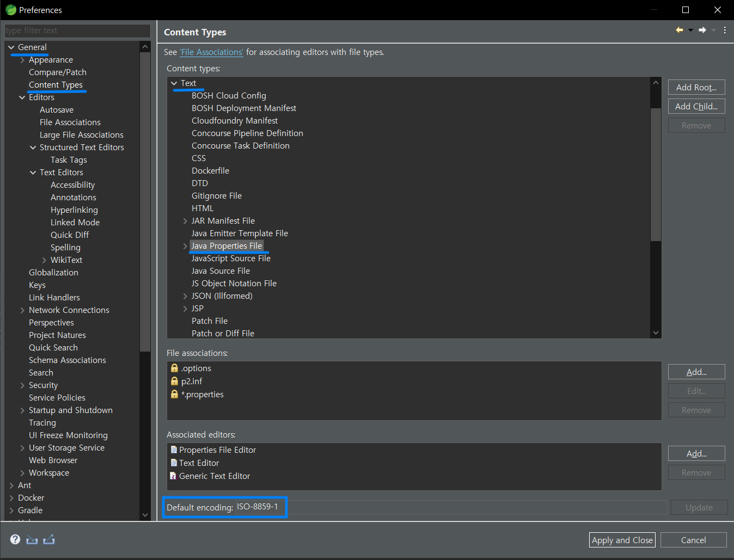Open the back history dropdown arrow
734x560 pixels.
(690, 30)
